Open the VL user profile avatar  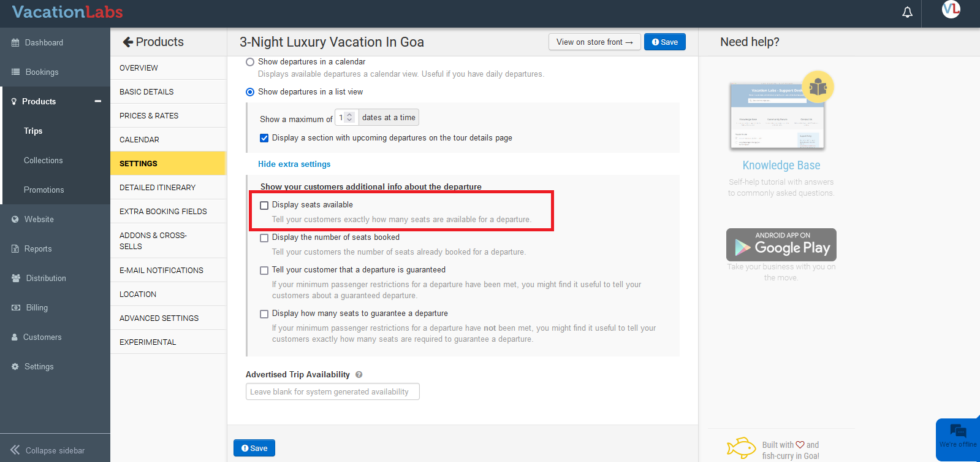click(951, 9)
